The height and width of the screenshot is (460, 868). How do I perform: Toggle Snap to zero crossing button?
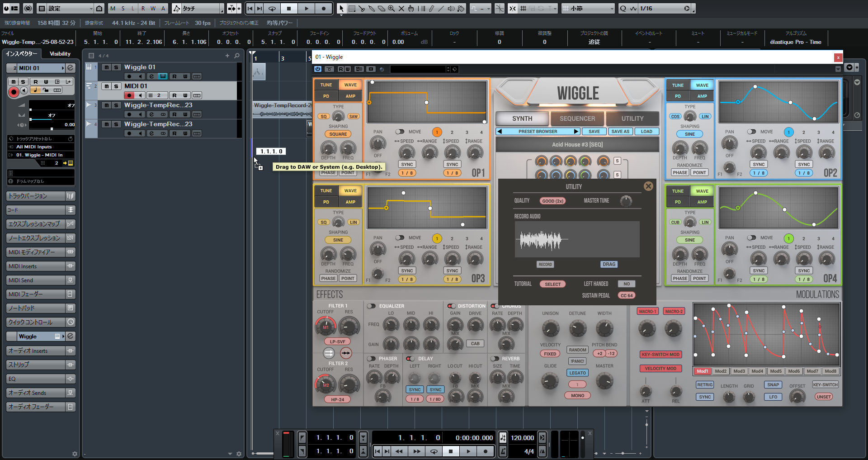[x=500, y=8]
